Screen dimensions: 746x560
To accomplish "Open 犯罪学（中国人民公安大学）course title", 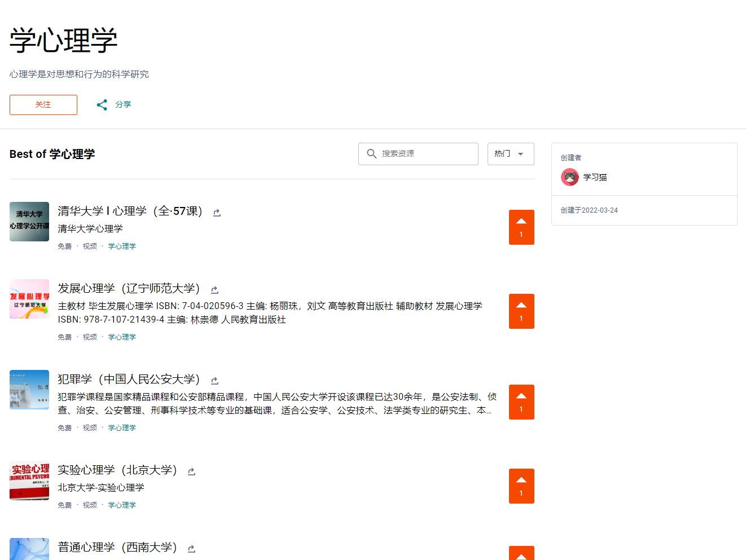I will [129, 380].
